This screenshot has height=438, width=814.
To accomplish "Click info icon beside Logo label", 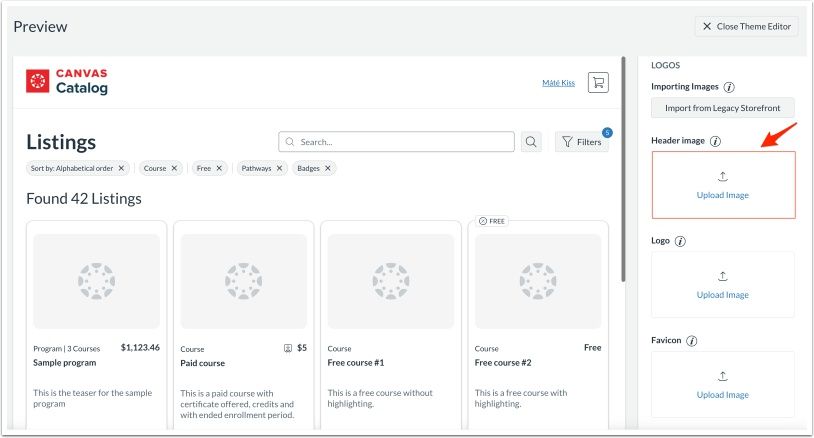I will click(x=680, y=241).
